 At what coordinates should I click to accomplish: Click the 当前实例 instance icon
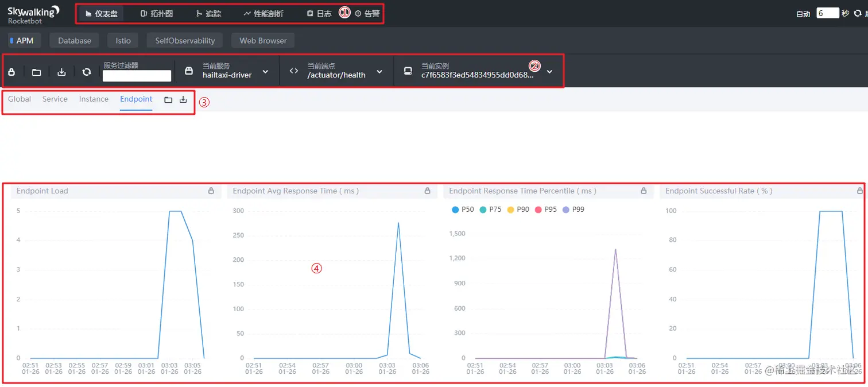click(x=408, y=71)
